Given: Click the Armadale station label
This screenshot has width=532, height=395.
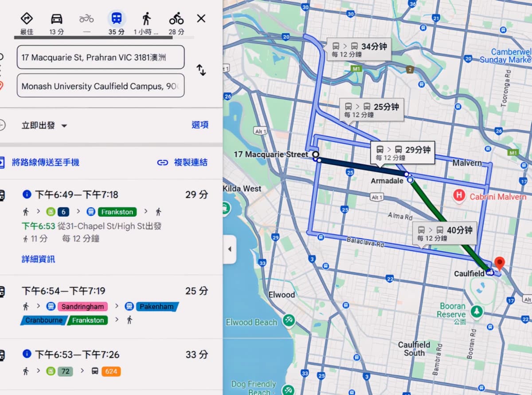Looking at the screenshot, I should pyautogui.click(x=387, y=181).
